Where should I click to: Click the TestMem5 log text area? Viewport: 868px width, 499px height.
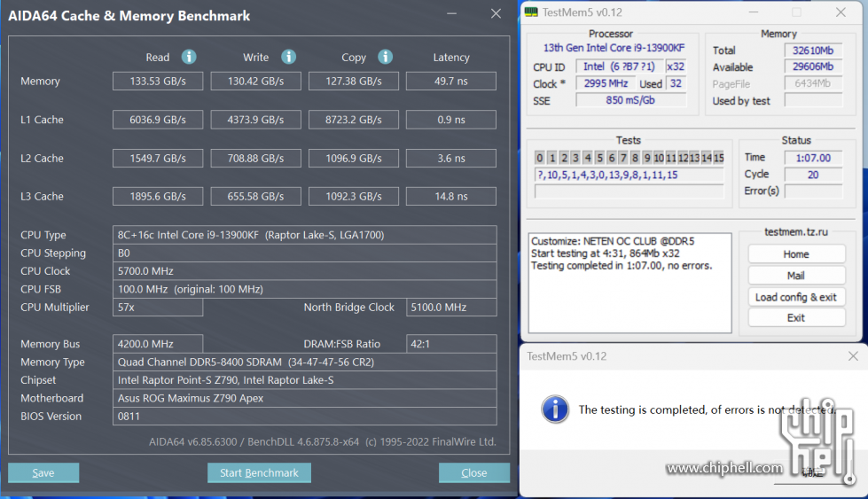pyautogui.click(x=630, y=284)
